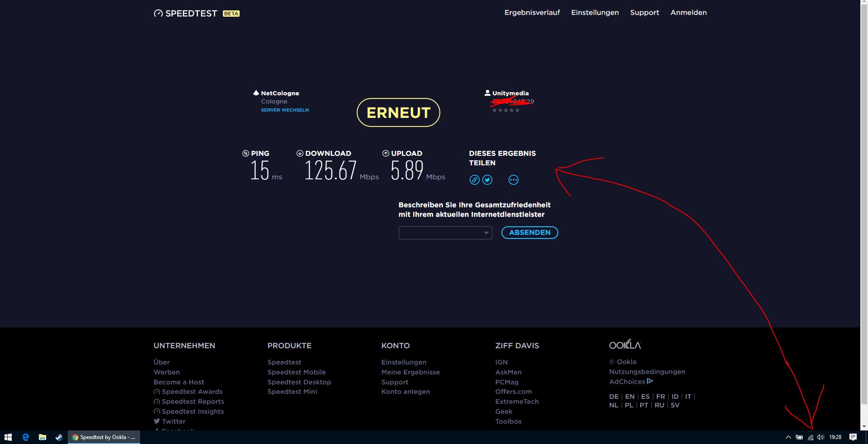This screenshot has height=444, width=868.
Task: Open Speedtest Awards link
Action: (x=188, y=392)
